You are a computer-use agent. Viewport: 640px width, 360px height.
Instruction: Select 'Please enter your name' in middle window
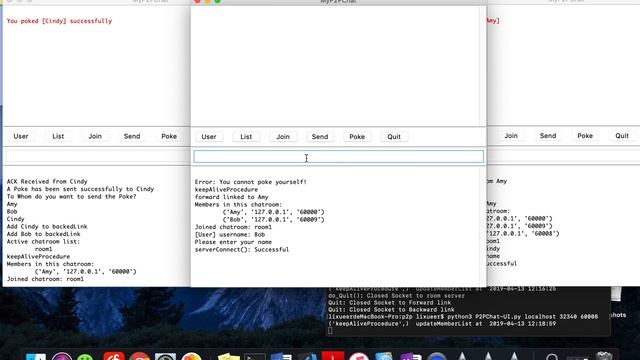233,242
